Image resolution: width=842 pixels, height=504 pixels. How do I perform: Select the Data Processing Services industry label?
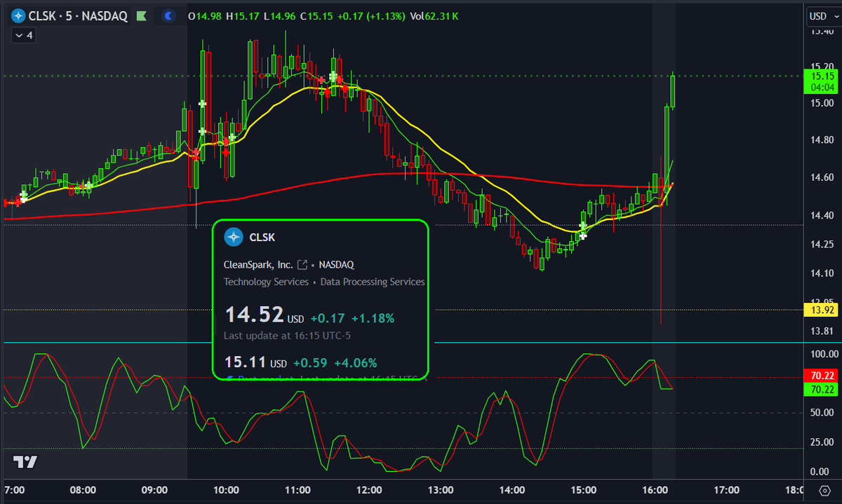pyautogui.click(x=373, y=282)
